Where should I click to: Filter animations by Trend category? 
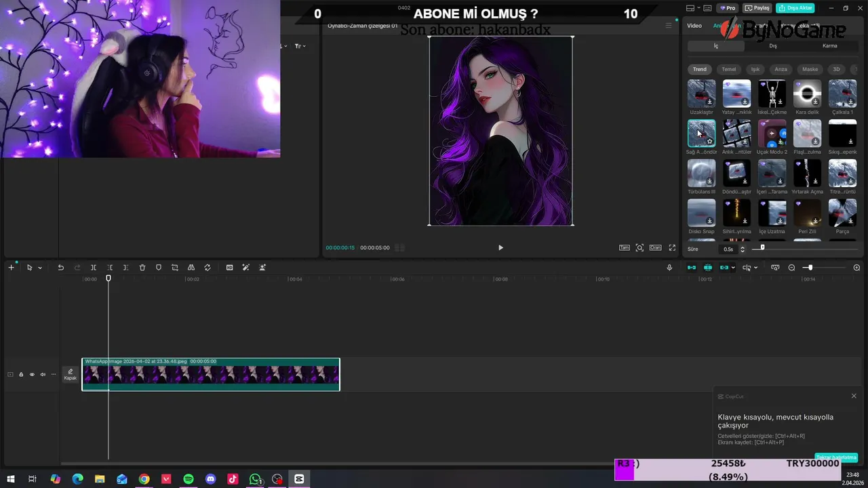700,69
